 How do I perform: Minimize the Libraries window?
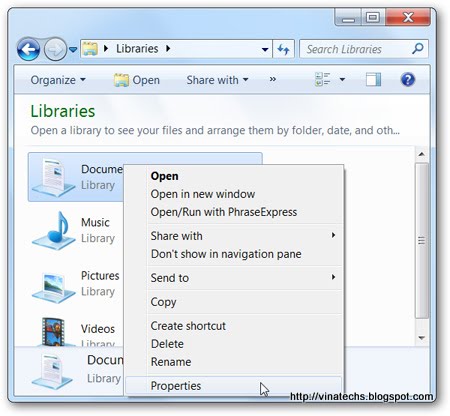pyautogui.click(x=348, y=18)
